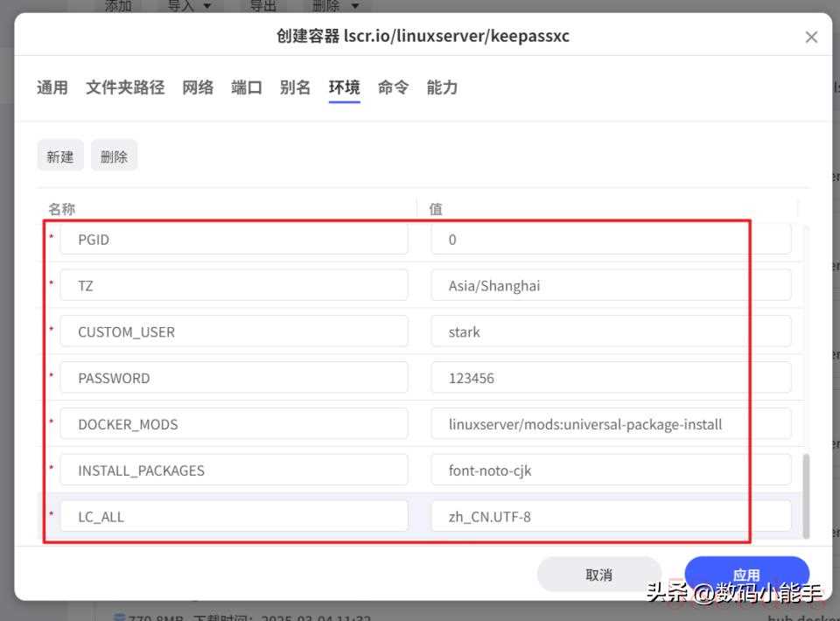
Task: Open the 端口 tab
Action: tap(247, 87)
